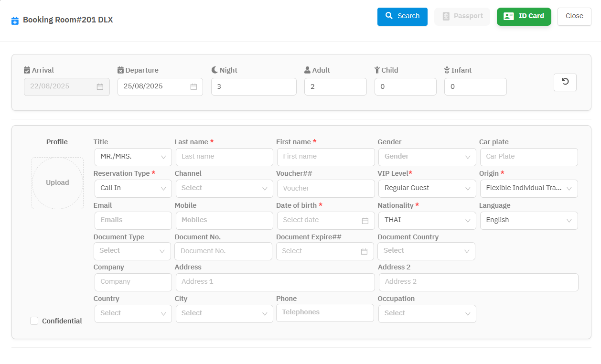Open the Departure date calendar icon
Viewport: 601px width, 364px height.
193,87
